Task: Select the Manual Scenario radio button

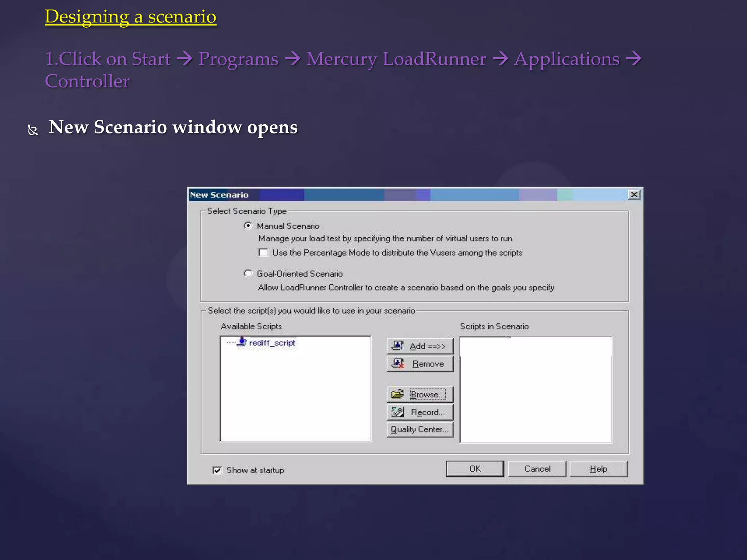Action: point(248,226)
